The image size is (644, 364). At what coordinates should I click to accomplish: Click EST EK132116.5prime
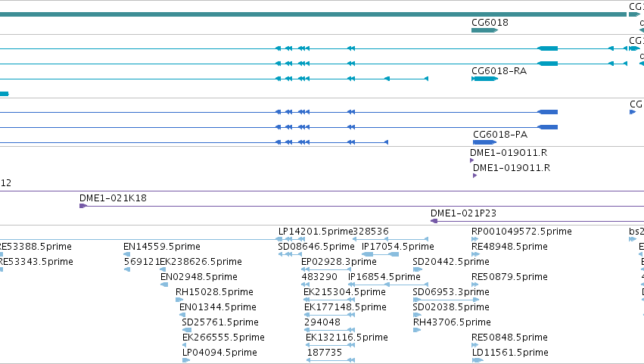(x=347, y=338)
